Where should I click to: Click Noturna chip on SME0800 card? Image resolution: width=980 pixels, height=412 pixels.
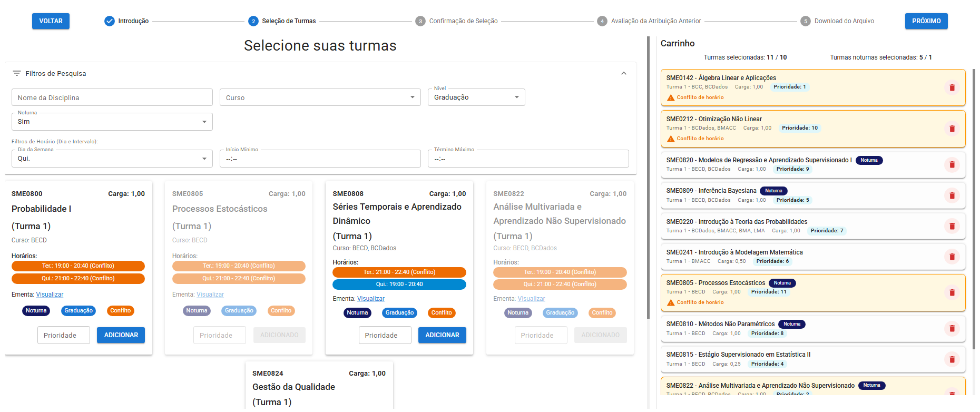click(x=36, y=311)
